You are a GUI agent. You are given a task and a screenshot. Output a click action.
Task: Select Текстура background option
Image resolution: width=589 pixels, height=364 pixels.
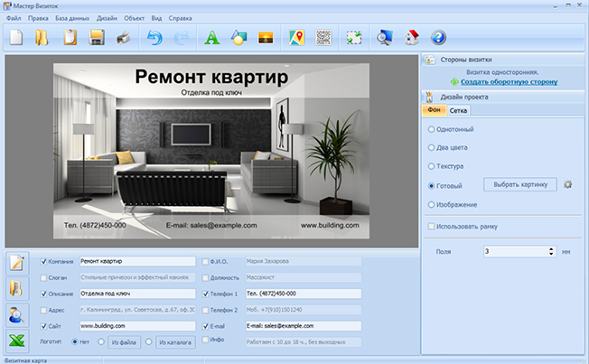click(431, 166)
